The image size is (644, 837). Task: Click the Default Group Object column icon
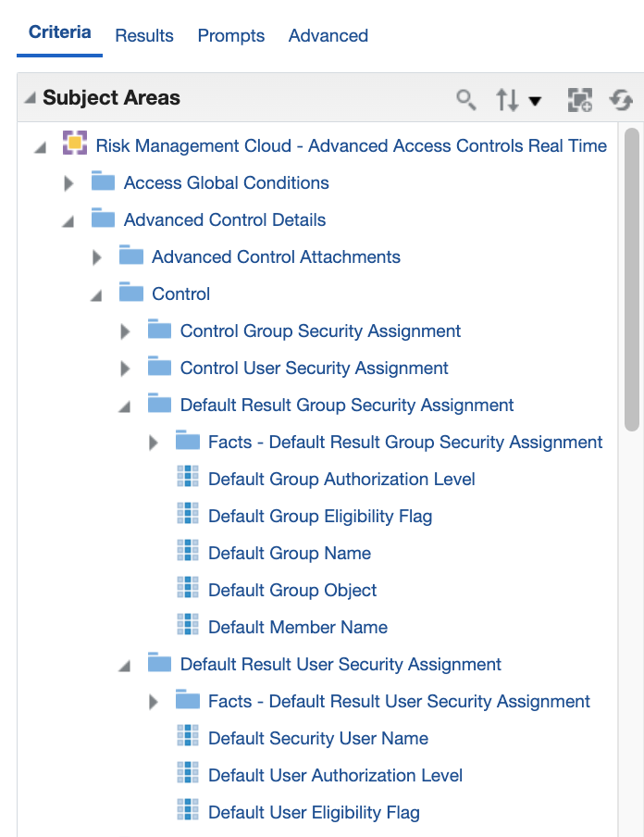tap(188, 590)
